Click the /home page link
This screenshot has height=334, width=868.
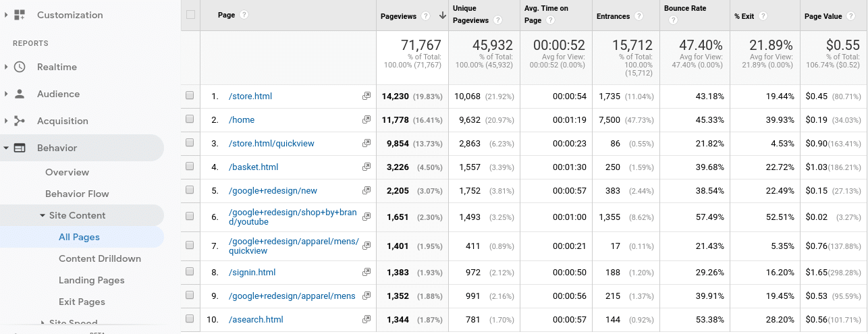click(242, 120)
